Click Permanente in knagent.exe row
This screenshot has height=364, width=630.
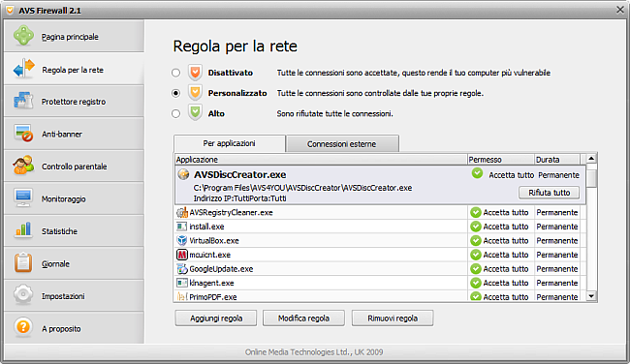click(x=557, y=283)
